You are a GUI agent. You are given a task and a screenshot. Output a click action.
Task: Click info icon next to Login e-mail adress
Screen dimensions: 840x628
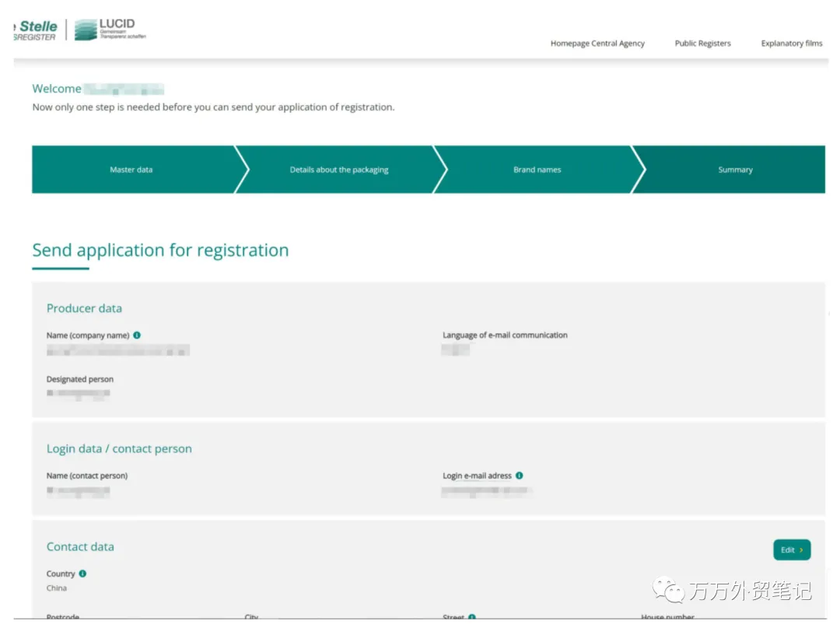tap(519, 475)
